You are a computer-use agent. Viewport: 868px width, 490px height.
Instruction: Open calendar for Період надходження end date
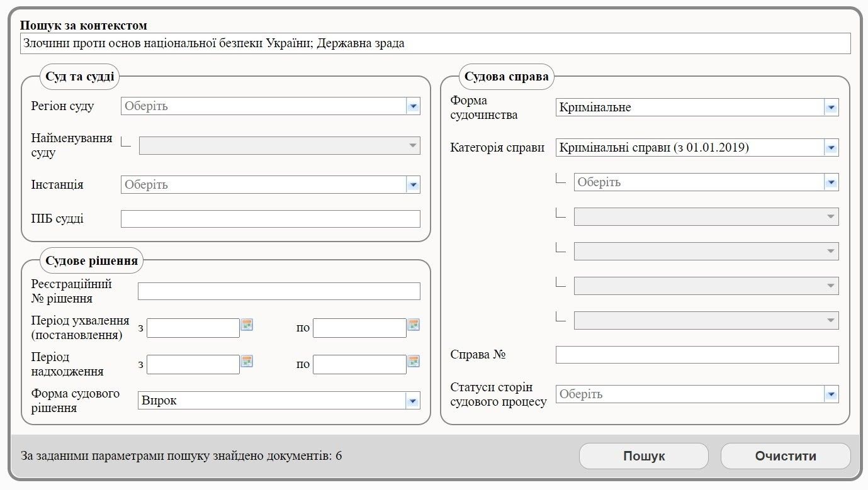pos(414,361)
